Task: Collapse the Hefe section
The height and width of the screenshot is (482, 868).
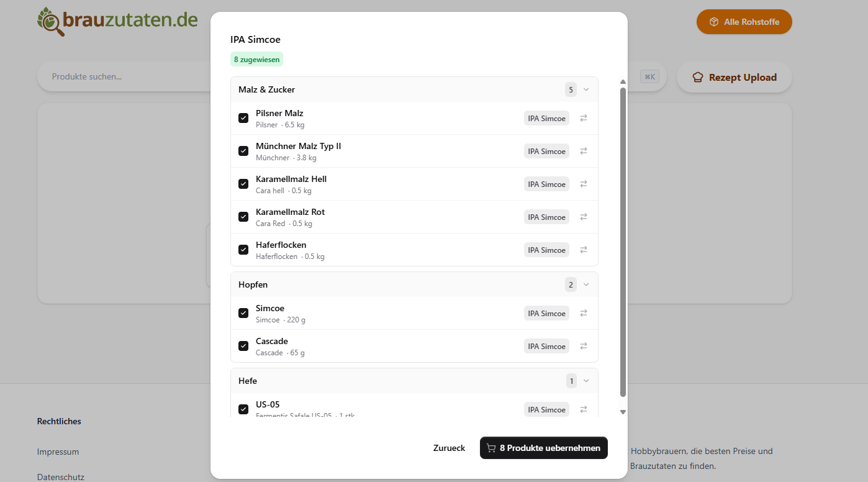Action: [586, 381]
